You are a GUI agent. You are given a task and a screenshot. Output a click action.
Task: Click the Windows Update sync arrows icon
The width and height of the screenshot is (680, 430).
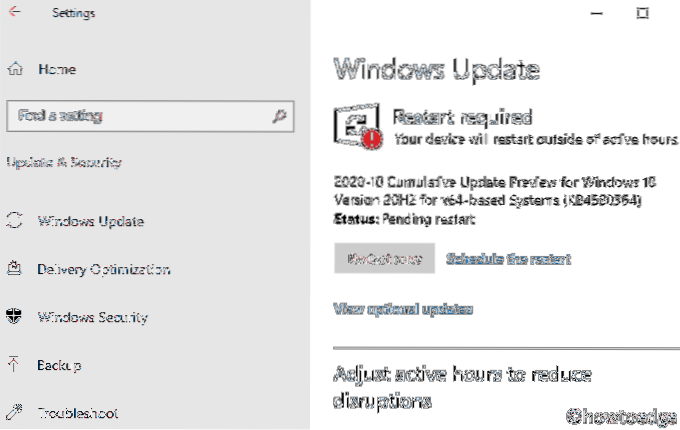pos(14,221)
